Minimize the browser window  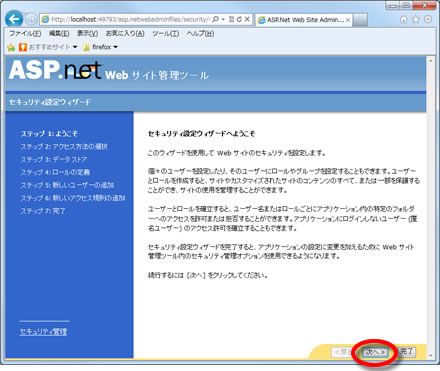pos(394,5)
